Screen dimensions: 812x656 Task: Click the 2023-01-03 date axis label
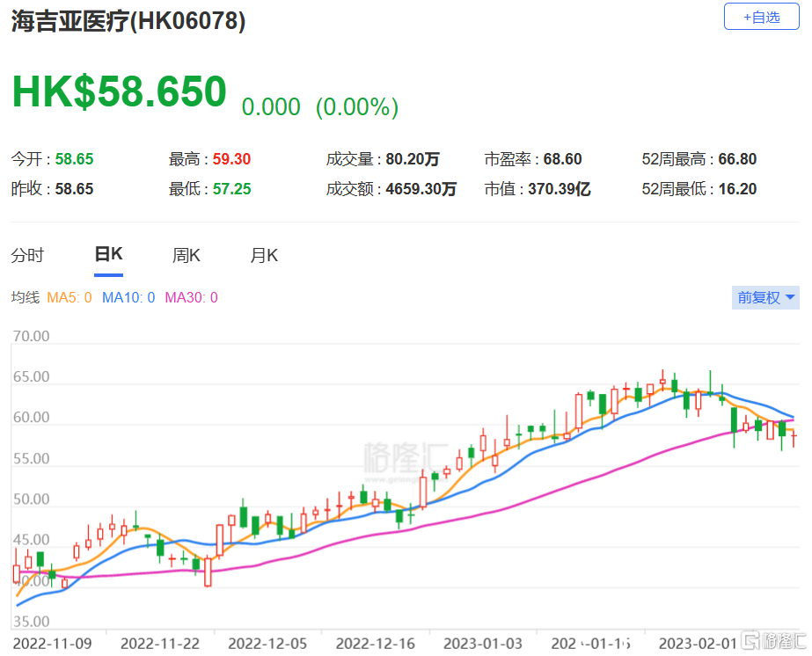(x=483, y=644)
